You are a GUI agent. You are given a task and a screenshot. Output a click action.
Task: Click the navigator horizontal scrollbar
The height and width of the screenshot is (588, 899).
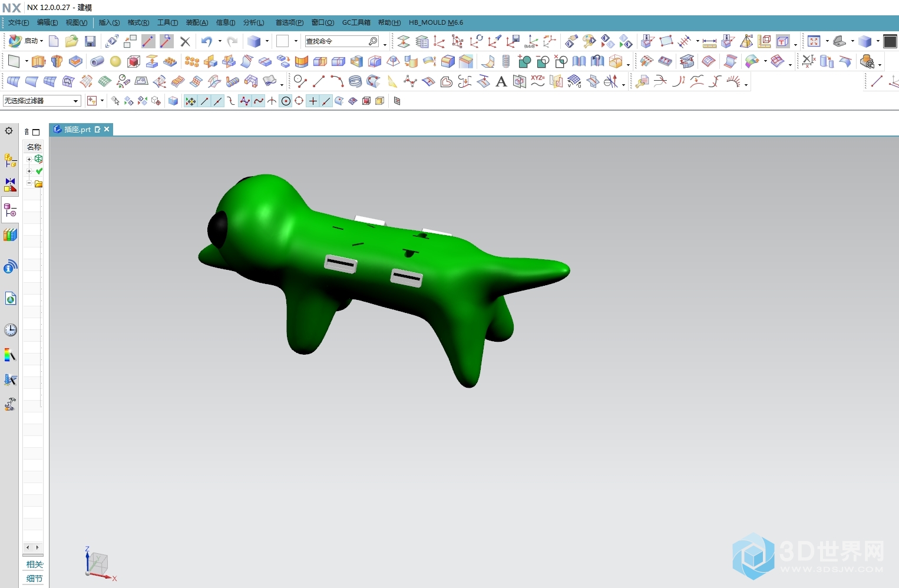32,547
